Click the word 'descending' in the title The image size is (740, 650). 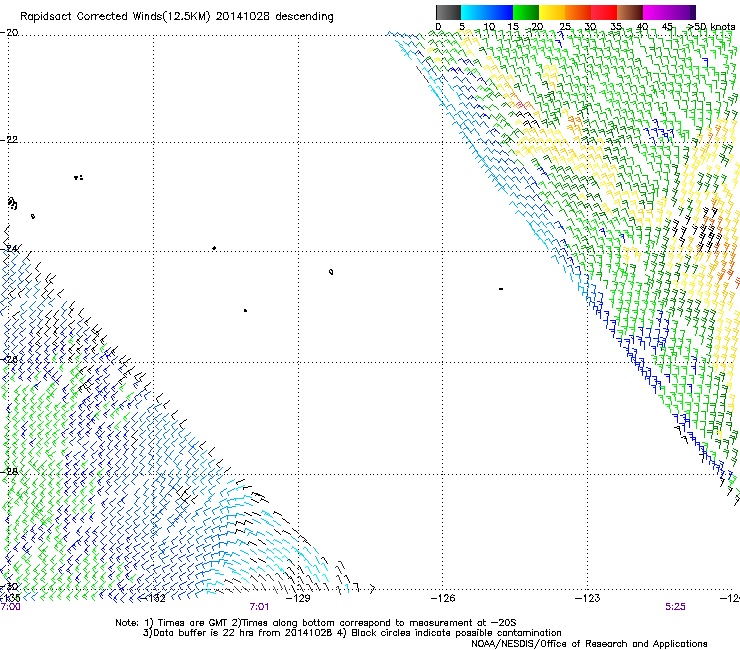pos(304,16)
